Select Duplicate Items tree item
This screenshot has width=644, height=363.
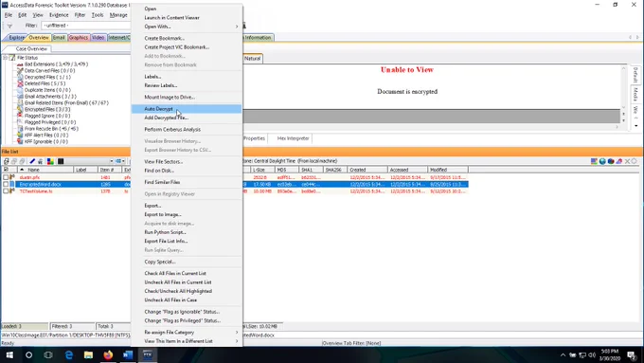click(47, 90)
